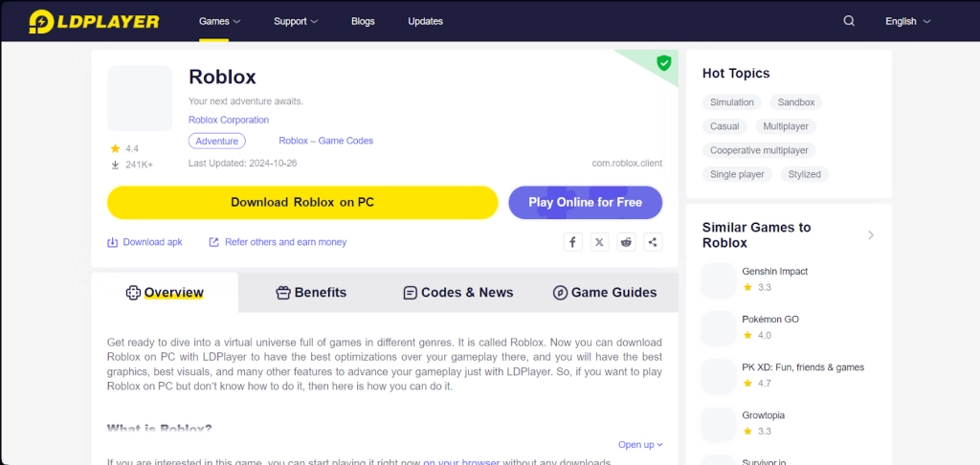
Task: Click Last Updated: 2024-10-26 text
Action: pos(242,163)
